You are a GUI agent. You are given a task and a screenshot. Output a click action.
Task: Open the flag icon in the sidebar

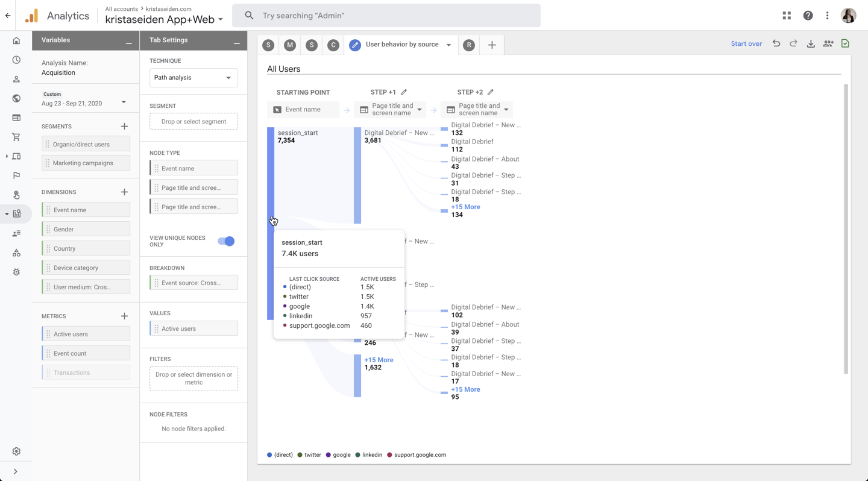click(16, 175)
